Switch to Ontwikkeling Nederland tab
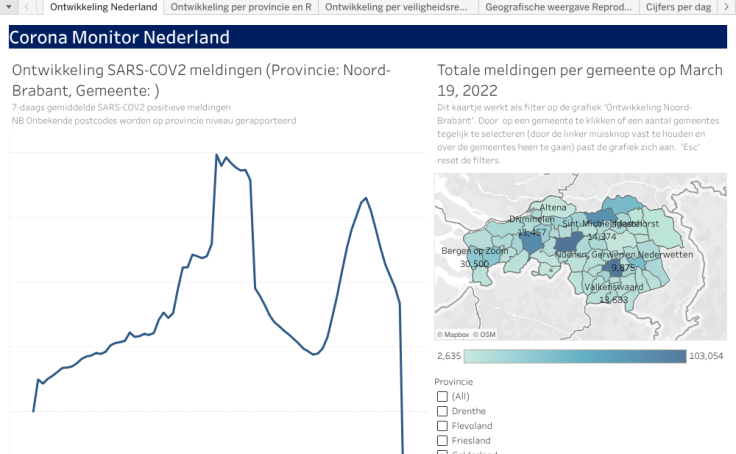736x454 pixels. 104,7
